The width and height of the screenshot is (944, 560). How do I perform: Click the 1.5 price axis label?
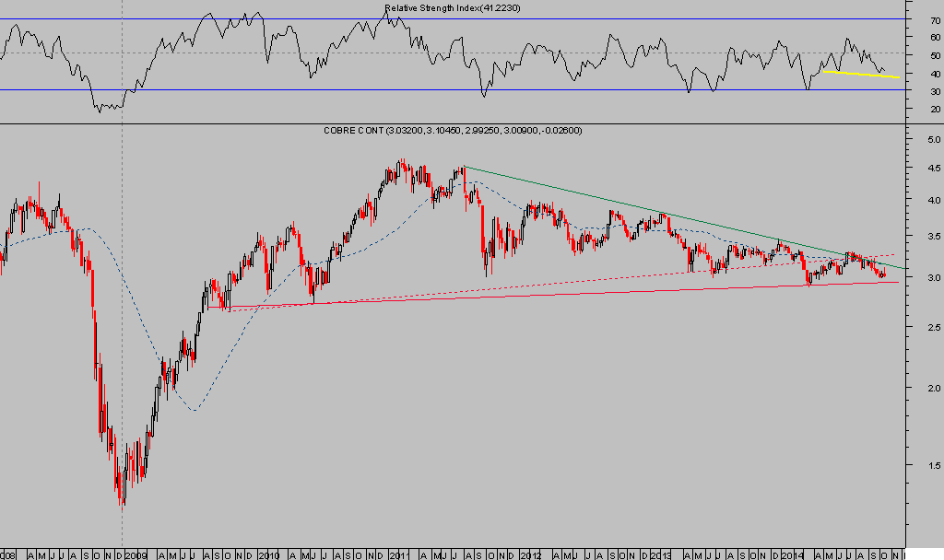coord(933,466)
